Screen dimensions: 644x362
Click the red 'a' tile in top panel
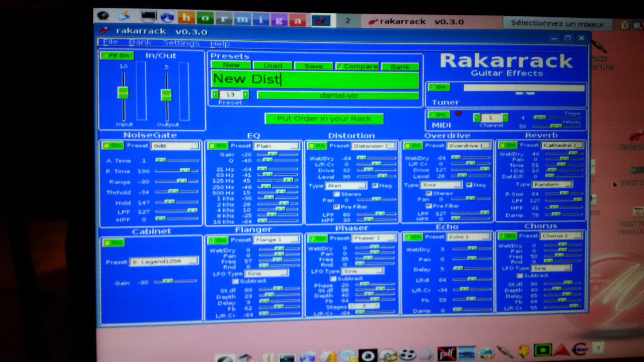297,20
